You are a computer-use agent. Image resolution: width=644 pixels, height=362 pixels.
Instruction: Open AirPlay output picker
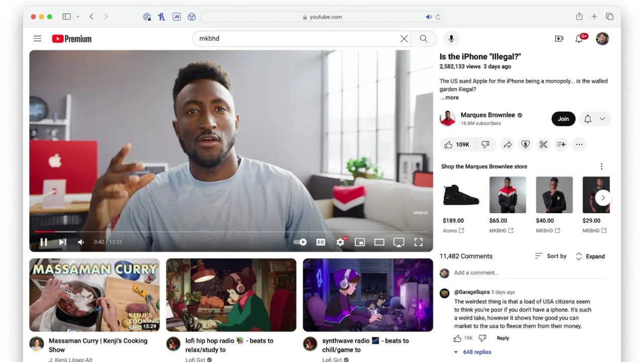click(398, 242)
